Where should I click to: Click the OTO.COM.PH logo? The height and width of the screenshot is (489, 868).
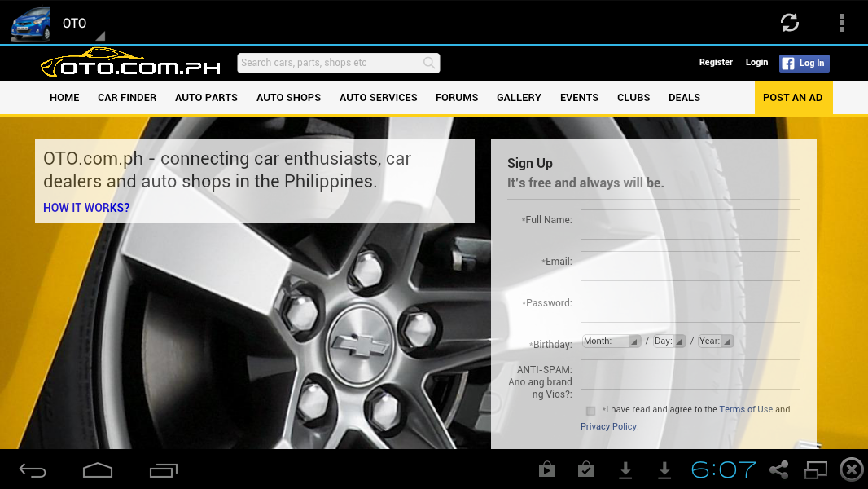[130, 63]
